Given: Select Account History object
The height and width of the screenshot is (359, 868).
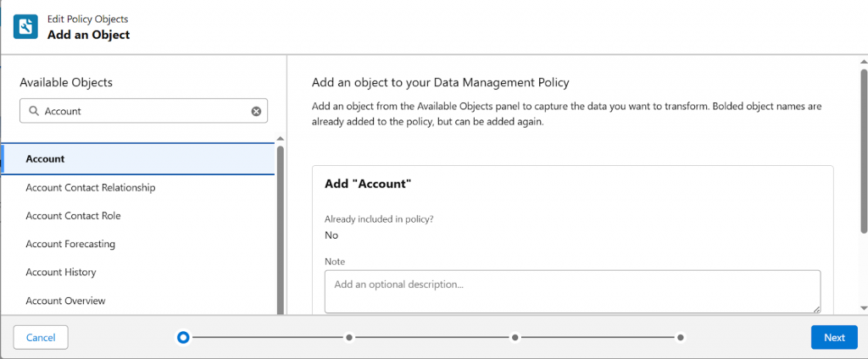Looking at the screenshot, I should 61,273.
